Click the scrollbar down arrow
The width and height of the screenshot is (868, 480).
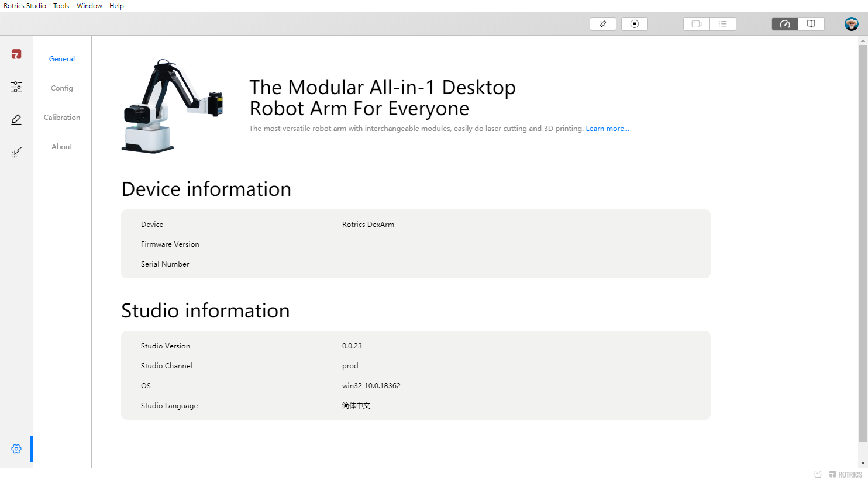tap(863, 463)
